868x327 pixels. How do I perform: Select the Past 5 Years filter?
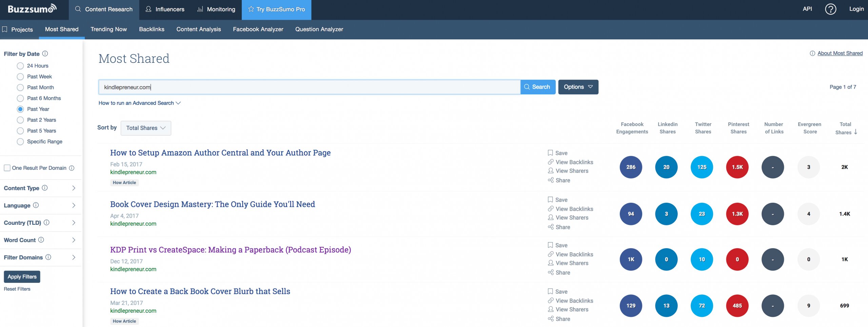coord(20,131)
